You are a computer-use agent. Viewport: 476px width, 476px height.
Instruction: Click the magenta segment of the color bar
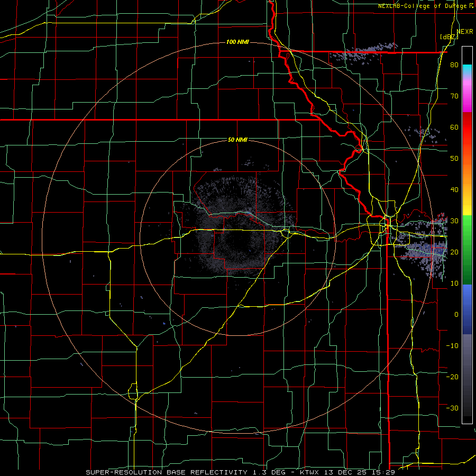pyautogui.click(x=467, y=97)
